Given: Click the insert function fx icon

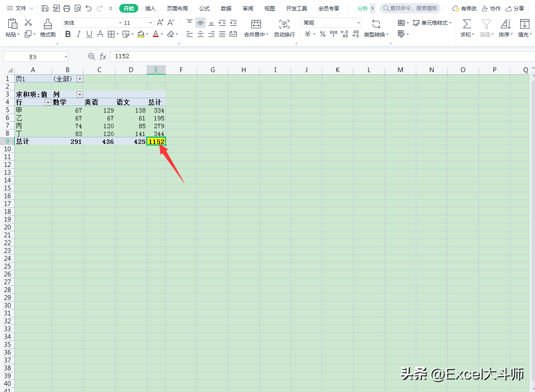Looking at the screenshot, I should [x=103, y=56].
